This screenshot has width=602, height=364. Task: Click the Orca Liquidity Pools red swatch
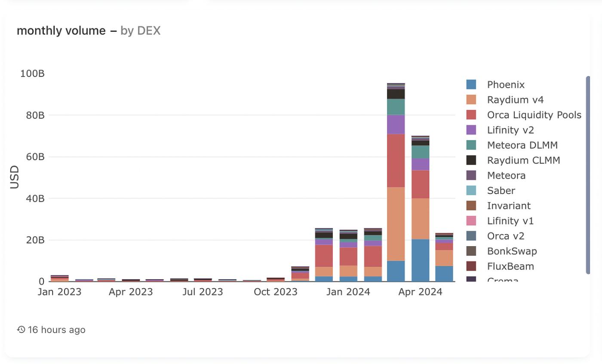pyautogui.click(x=471, y=115)
